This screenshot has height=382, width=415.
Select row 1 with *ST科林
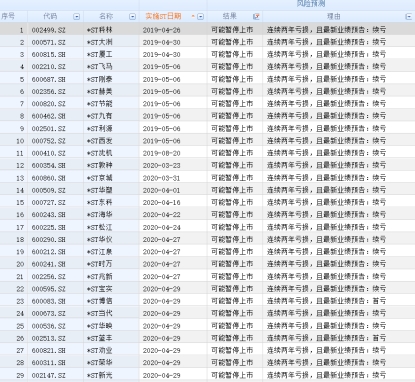pos(207,30)
